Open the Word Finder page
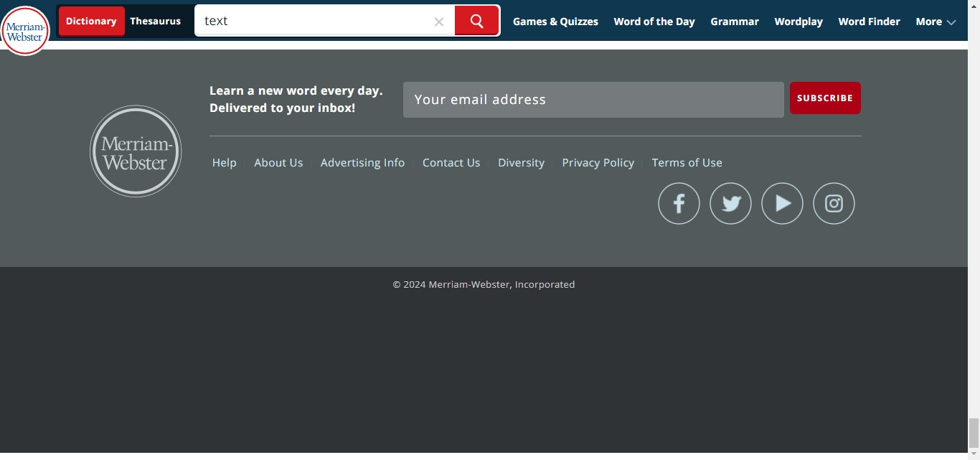The width and height of the screenshot is (980, 460). pos(869,22)
